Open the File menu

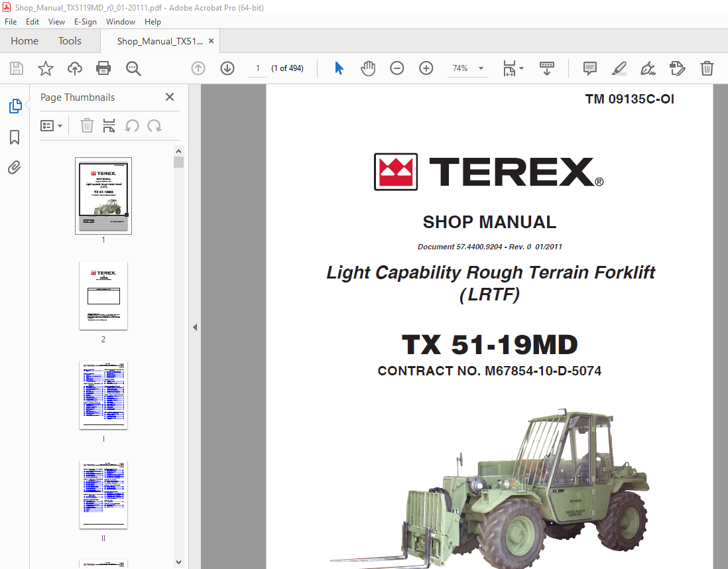10,22
